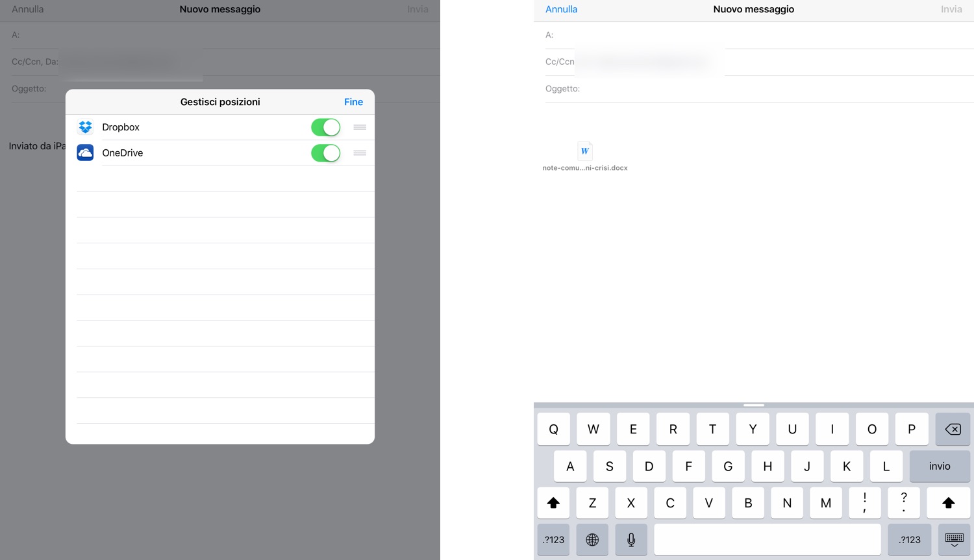Tap Fine to finish managing locations
The width and height of the screenshot is (974, 560).
click(x=353, y=102)
